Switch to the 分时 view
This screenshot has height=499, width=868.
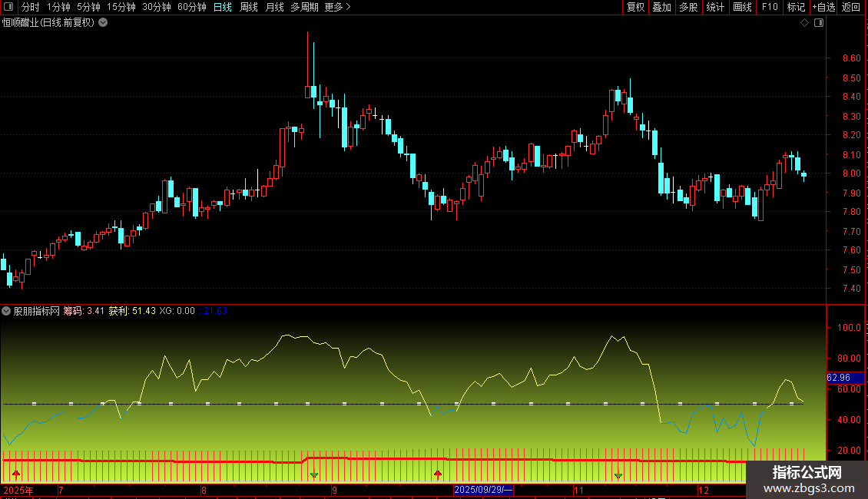pos(31,7)
